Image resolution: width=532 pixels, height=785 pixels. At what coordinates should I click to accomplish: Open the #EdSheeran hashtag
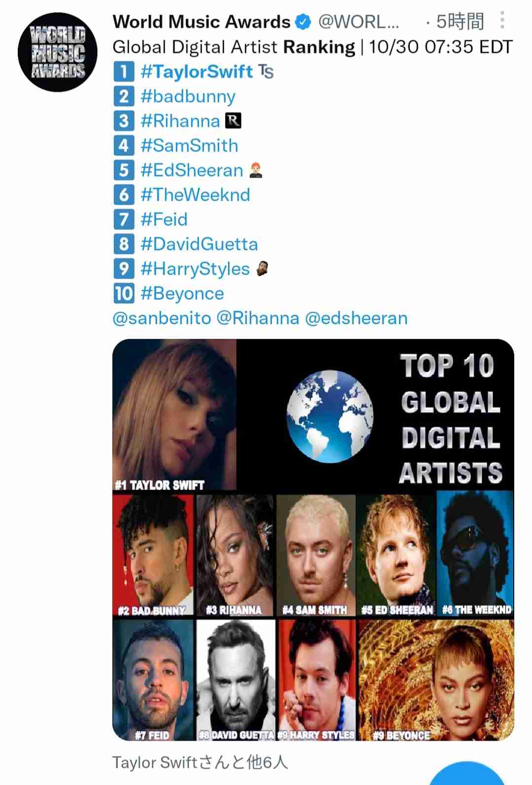[x=192, y=170]
